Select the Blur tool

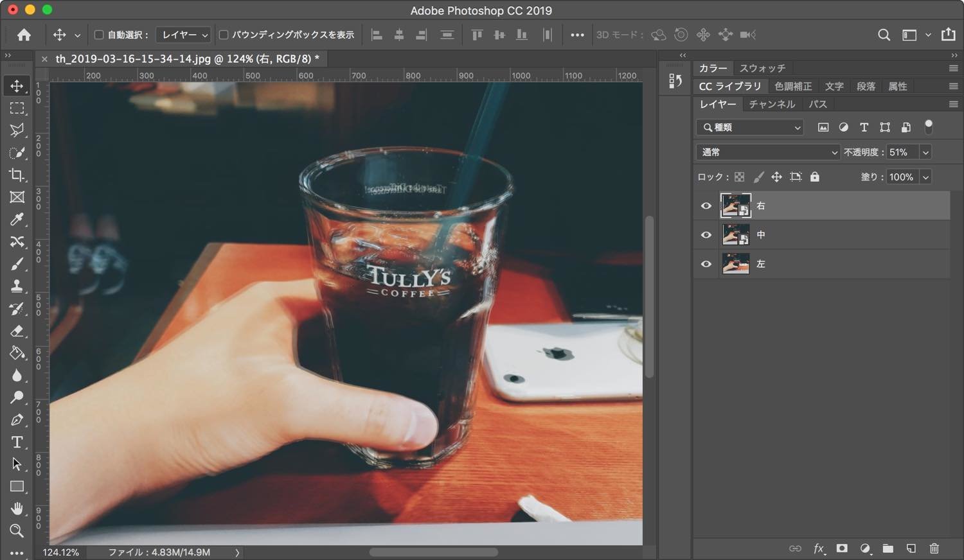pyautogui.click(x=17, y=375)
